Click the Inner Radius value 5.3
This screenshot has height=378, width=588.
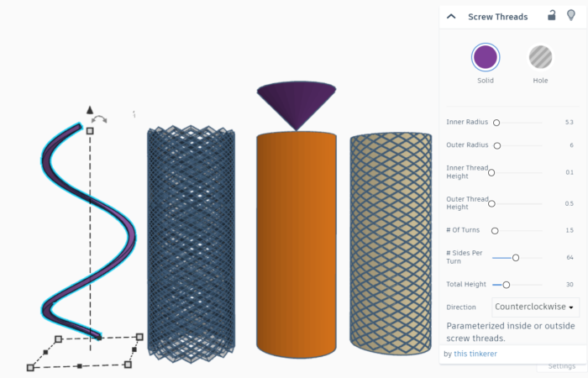(x=570, y=123)
